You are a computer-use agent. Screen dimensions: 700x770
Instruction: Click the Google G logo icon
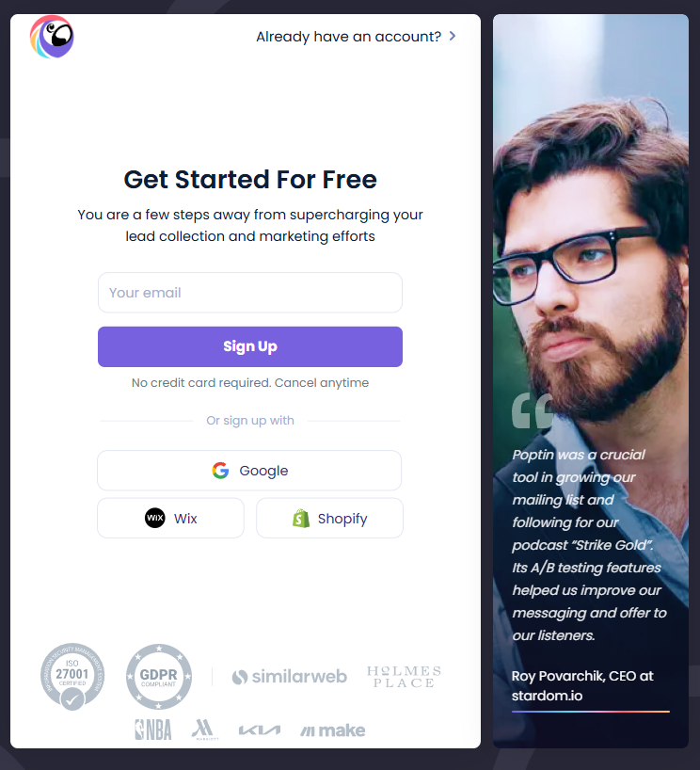(220, 471)
